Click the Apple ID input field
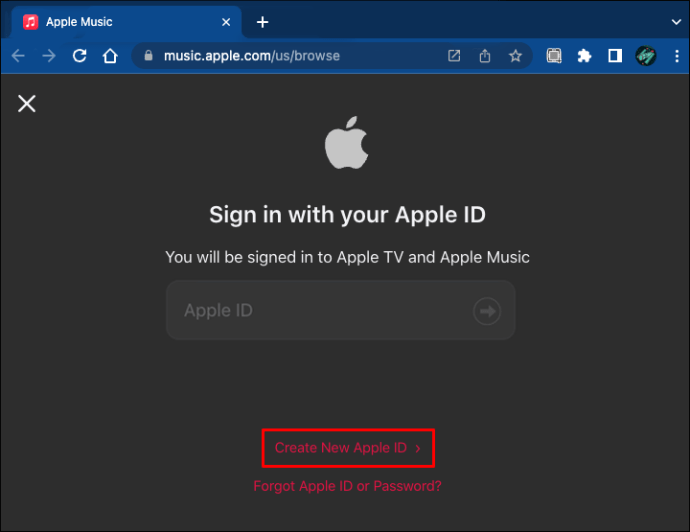Viewport: 690px width, 532px height. 341,310
